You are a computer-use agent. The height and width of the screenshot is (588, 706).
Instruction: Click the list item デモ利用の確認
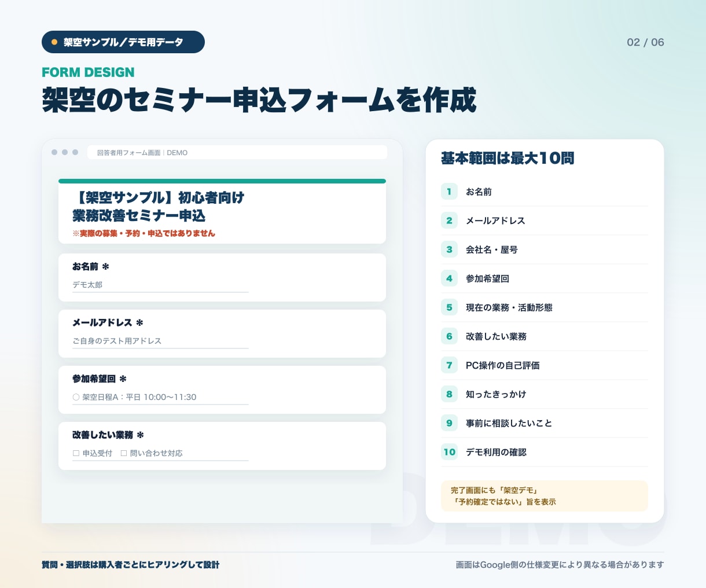(496, 452)
